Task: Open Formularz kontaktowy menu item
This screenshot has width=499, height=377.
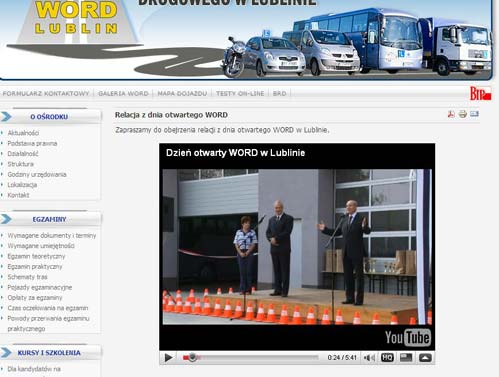Action: pyautogui.click(x=46, y=94)
